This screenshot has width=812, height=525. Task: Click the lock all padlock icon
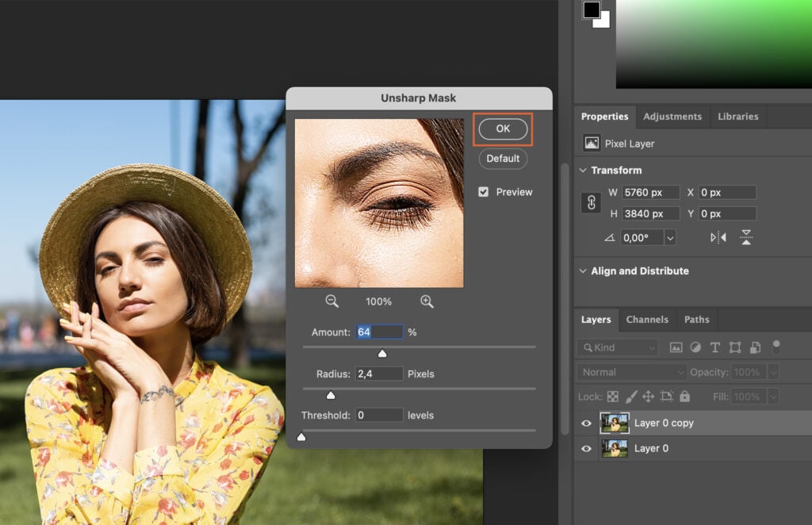point(684,397)
